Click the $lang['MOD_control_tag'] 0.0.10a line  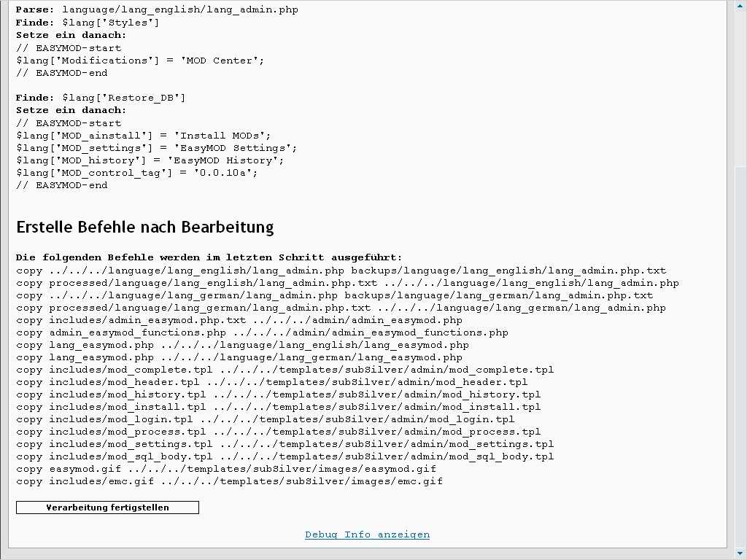pos(136,173)
